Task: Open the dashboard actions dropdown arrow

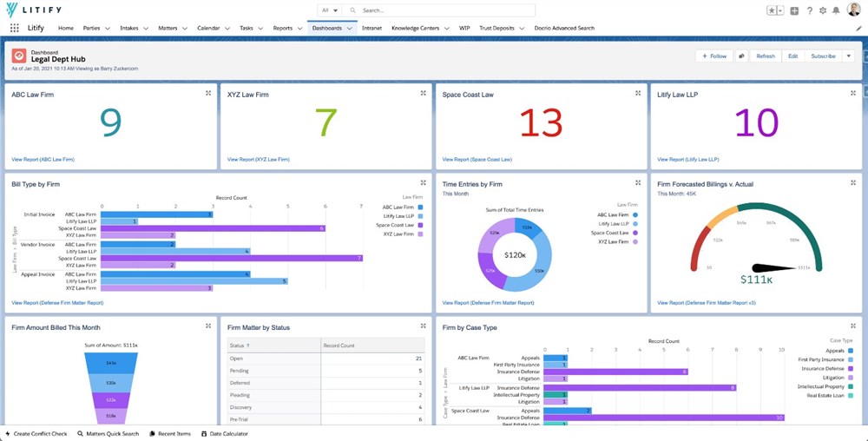Action: coord(848,56)
